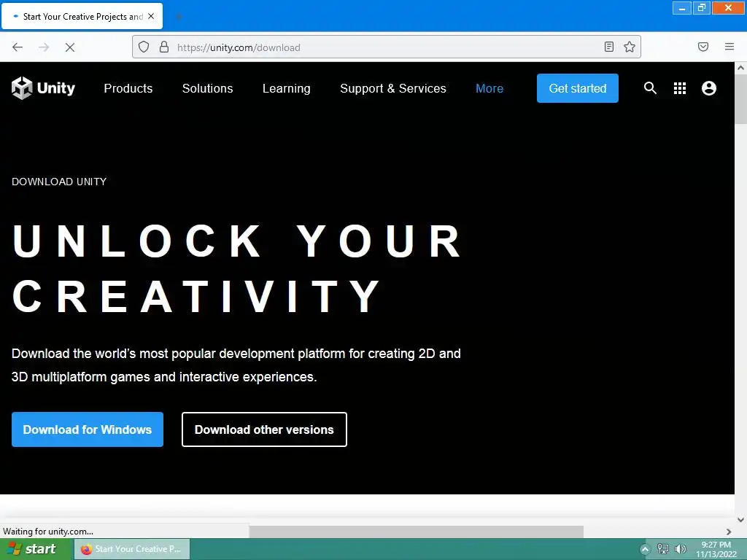Open the Solutions menu
The height and width of the screenshot is (560, 747).
(207, 88)
